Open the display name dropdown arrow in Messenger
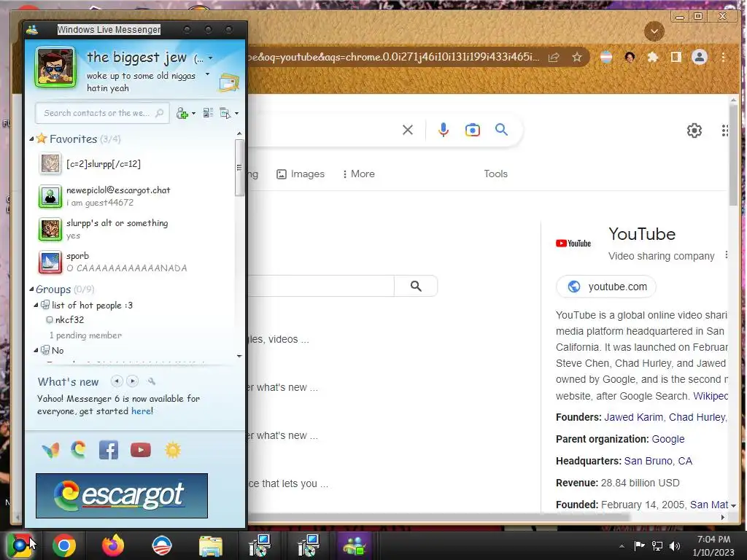This screenshot has height=560, width=747. pos(211,58)
